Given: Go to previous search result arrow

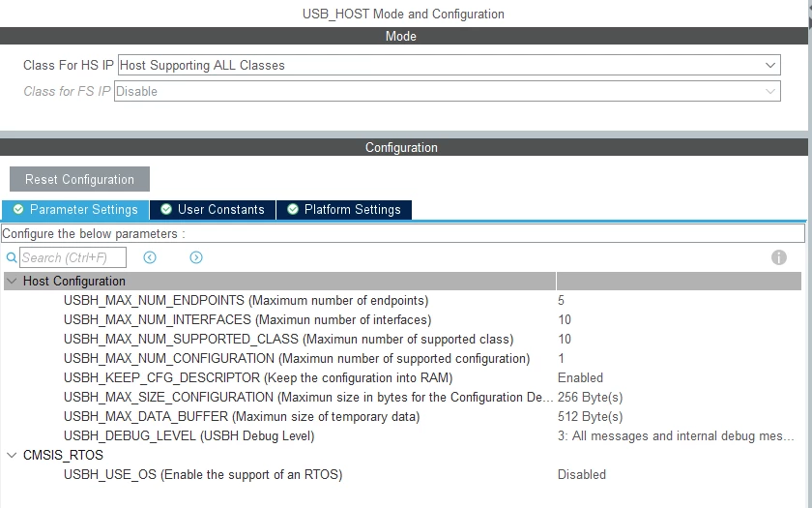Looking at the screenshot, I should (x=150, y=257).
